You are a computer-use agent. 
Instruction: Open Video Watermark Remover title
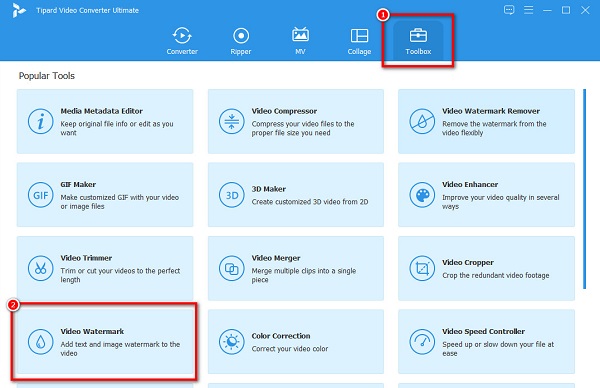point(491,111)
